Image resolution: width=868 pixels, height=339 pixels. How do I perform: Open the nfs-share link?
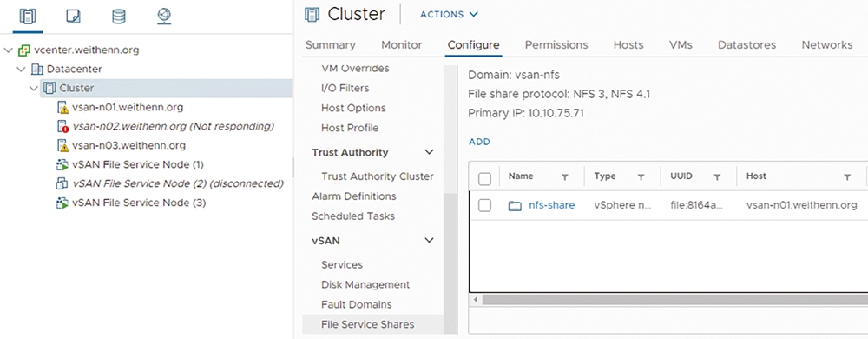click(x=551, y=205)
